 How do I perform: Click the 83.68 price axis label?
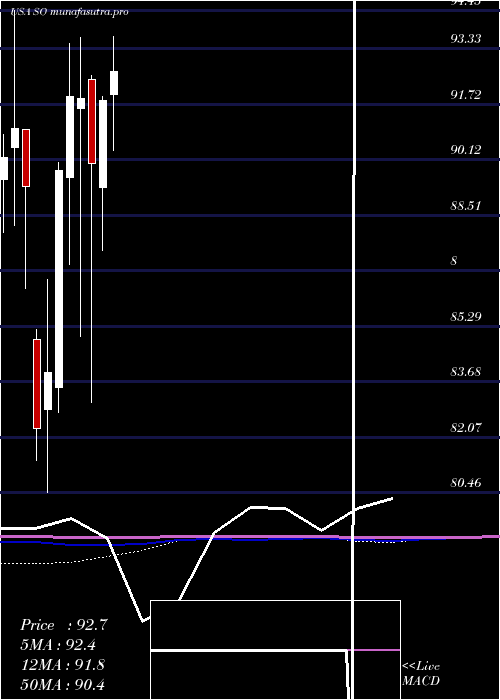(466, 371)
